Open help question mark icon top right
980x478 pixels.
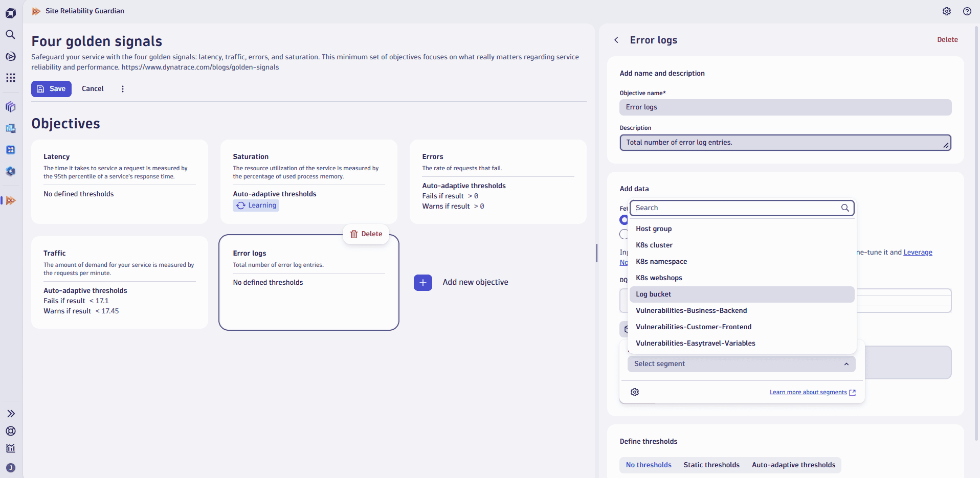click(967, 11)
